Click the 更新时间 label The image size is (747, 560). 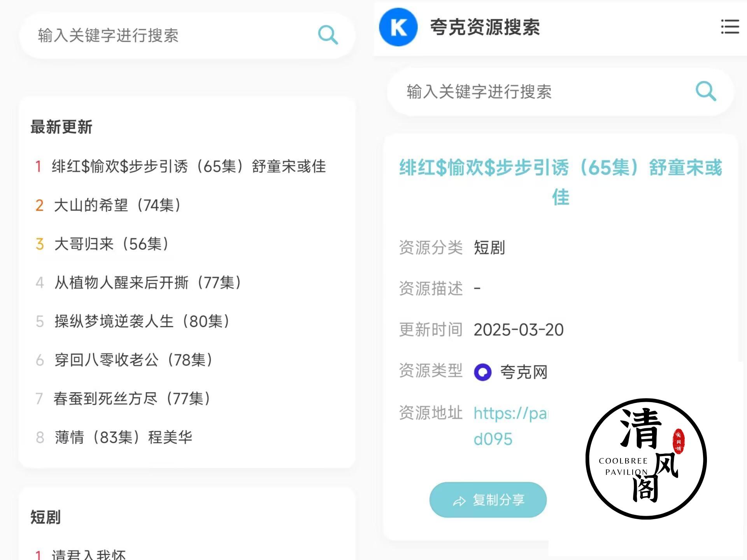[x=431, y=330]
